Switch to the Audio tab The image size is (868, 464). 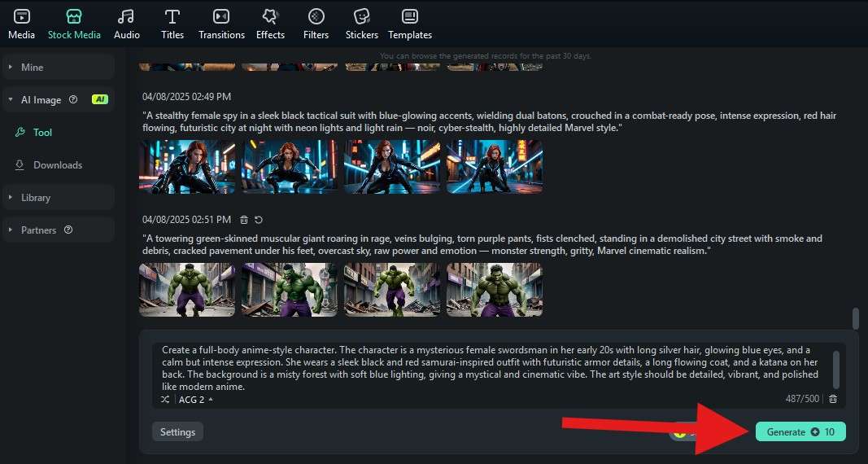127,24
